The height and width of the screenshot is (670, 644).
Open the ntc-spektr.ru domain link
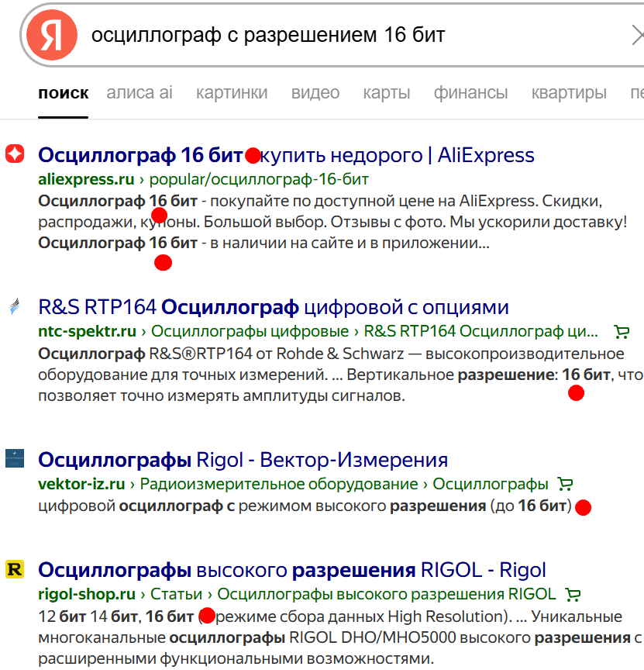pos(87,332)
